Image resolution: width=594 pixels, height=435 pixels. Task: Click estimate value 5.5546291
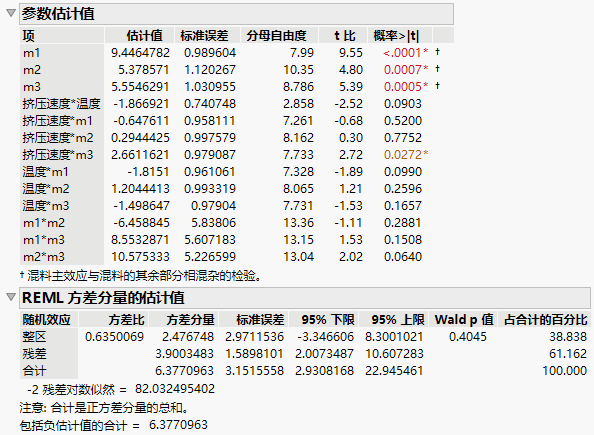point(140,87)
